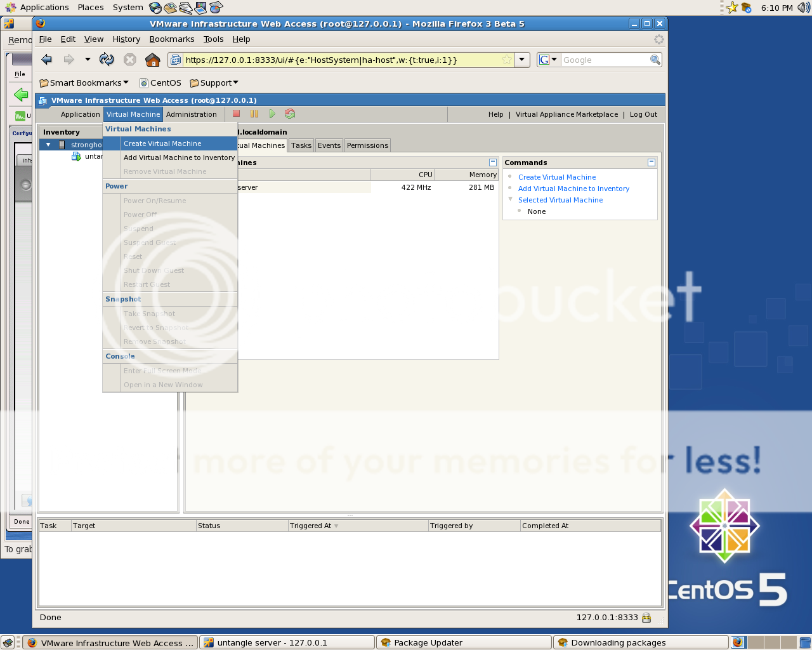Bookmark this page with the star icon

tap(506, 60)
